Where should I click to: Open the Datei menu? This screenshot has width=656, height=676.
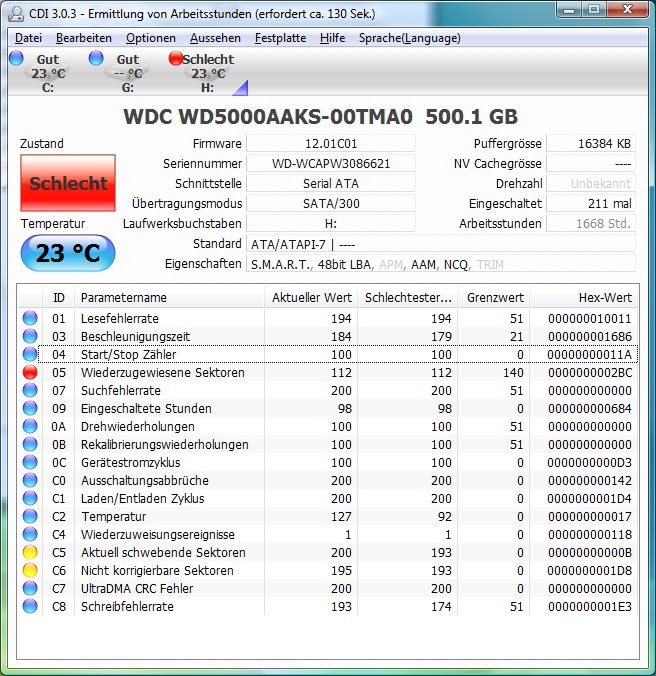coord(28,38)
